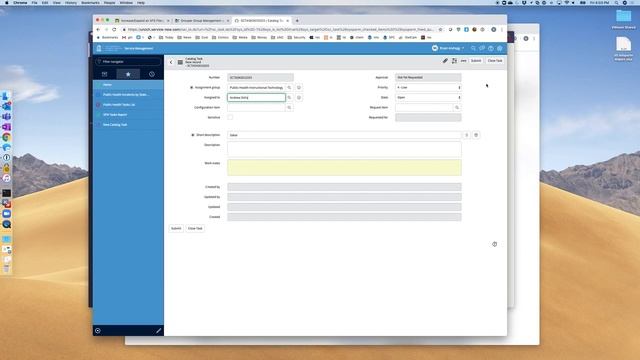Click Close Task in the form header
This screenshot has height=360, width=640.
(x=495, y=61)
